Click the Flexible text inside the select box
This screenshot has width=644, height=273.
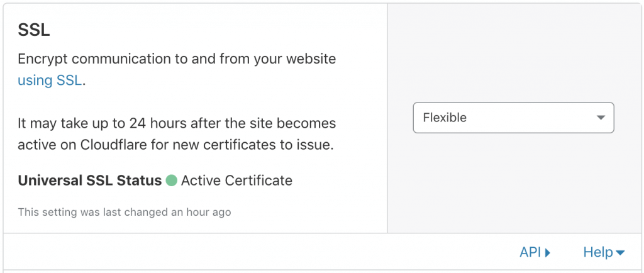coord(445,118)
